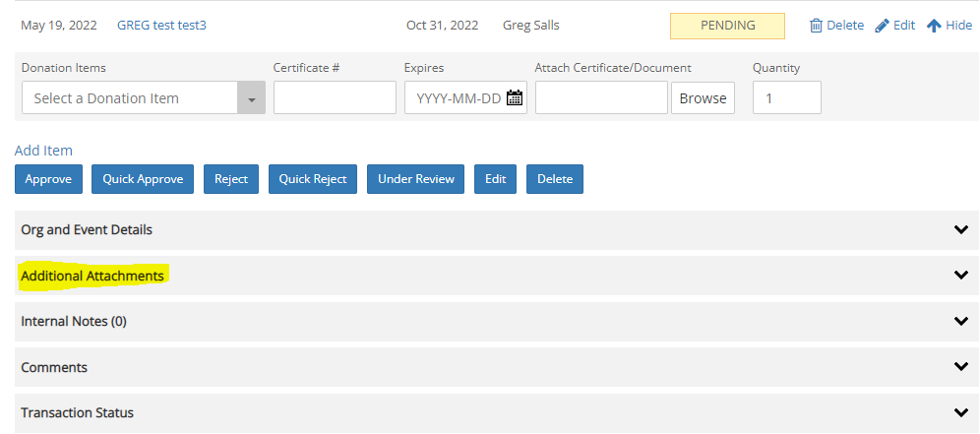The height and width of the screenshot is (434, 980).
Task: Focus the Certificate # input field
Action: (335, 97)
